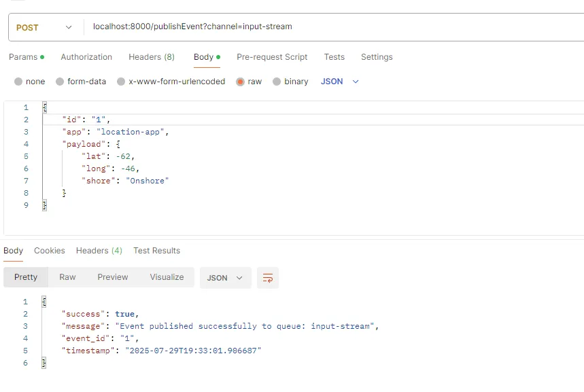Open the request method dropdown showing POST
This screenshot has width=584, height=392.
(44, 26)
